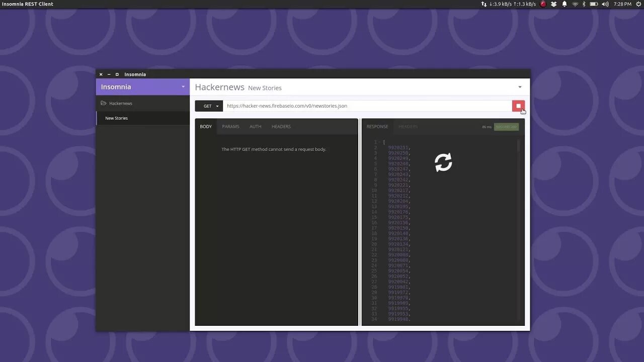This screenshot has width=644, height=362.
Task: Click the 86 ms response time label
Action: coord(487,127)
